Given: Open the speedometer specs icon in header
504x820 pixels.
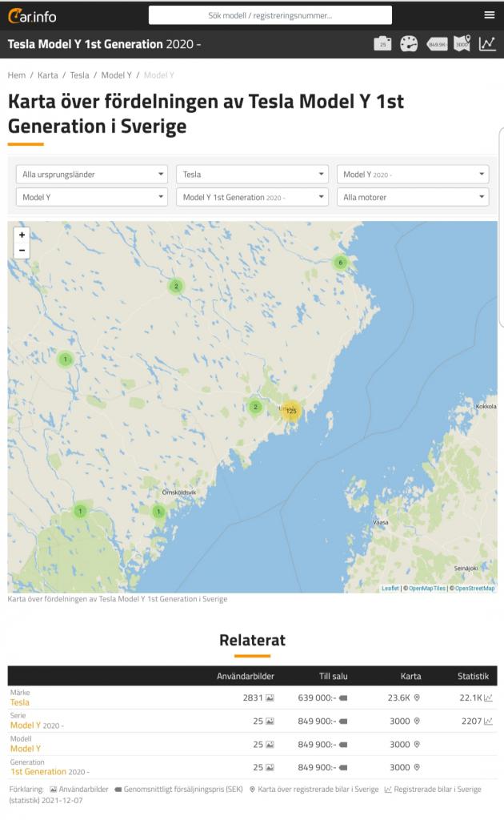Looking at the screenshot, I should tap(409, 44).
